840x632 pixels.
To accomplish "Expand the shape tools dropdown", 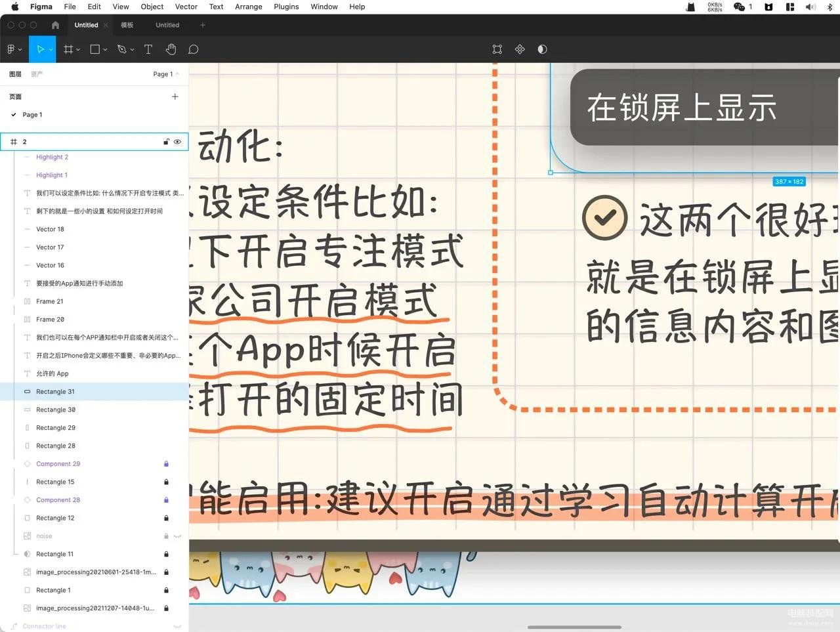I will [105, 50].
